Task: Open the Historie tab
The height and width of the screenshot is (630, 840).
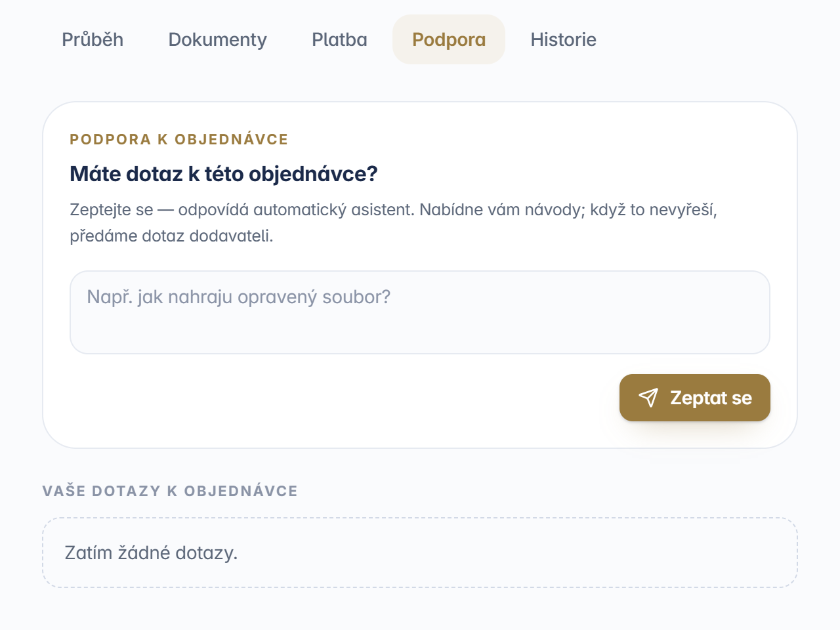Action: [564, 39]
